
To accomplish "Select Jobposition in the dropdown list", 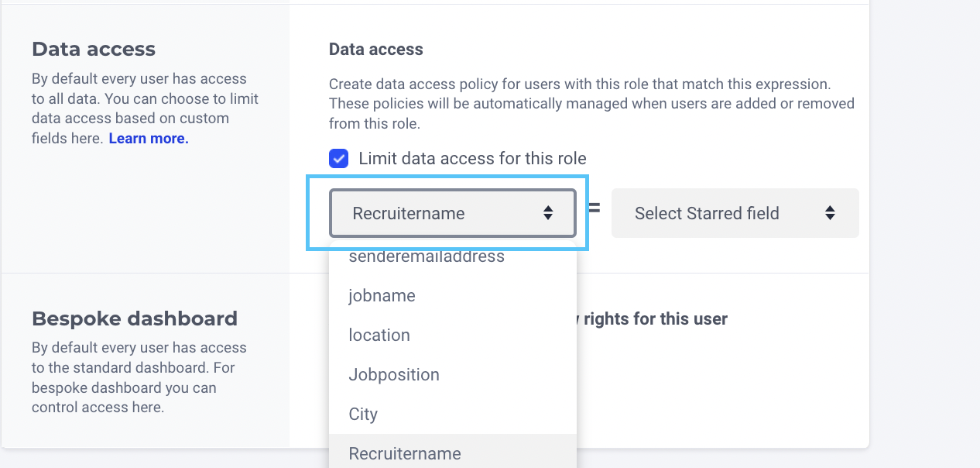I will pos(394,375).
